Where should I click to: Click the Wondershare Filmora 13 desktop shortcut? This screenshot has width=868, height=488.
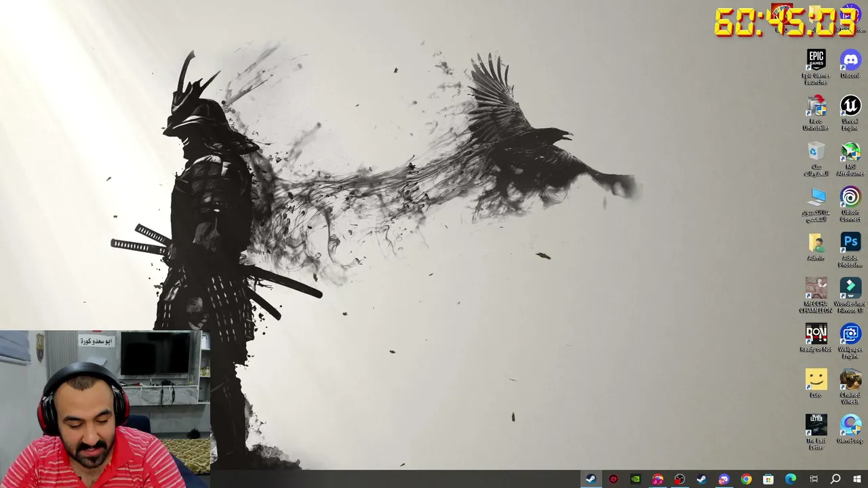click(x=850, y=296)
